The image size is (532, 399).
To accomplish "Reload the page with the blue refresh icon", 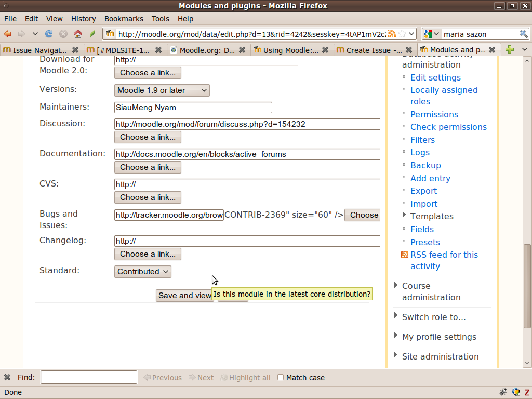I will (49, 34).
